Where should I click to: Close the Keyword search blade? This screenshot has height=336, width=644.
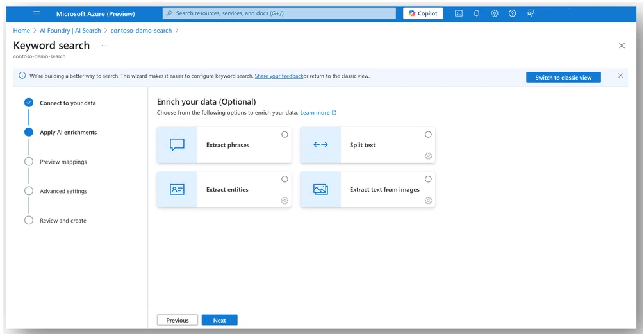[622, 46]
